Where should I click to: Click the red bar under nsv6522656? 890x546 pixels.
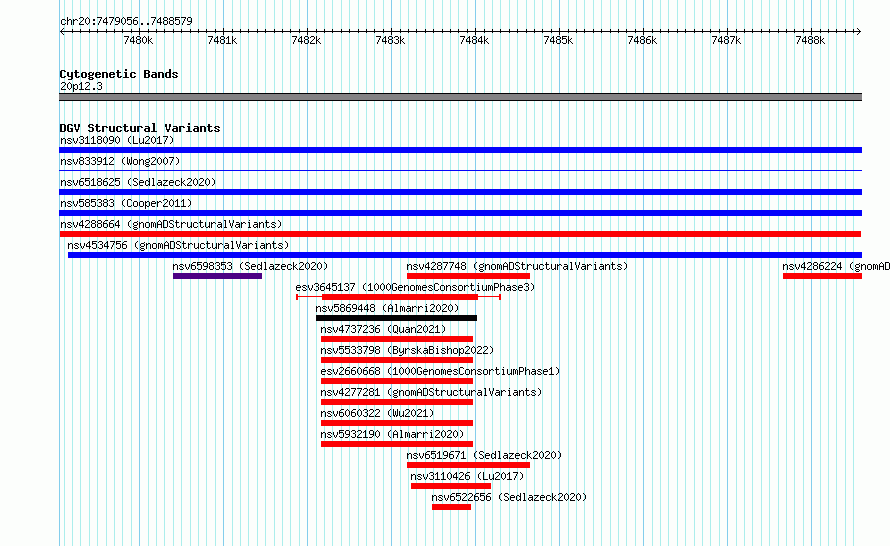point(451,507)
